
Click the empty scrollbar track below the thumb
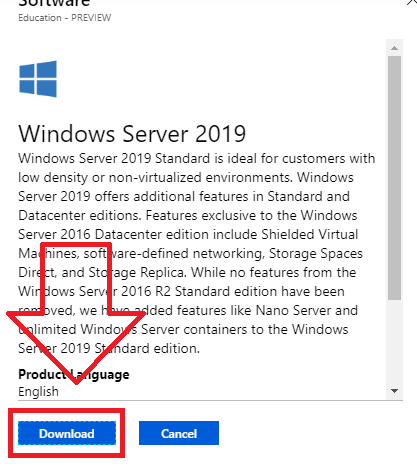pos(394,342)
